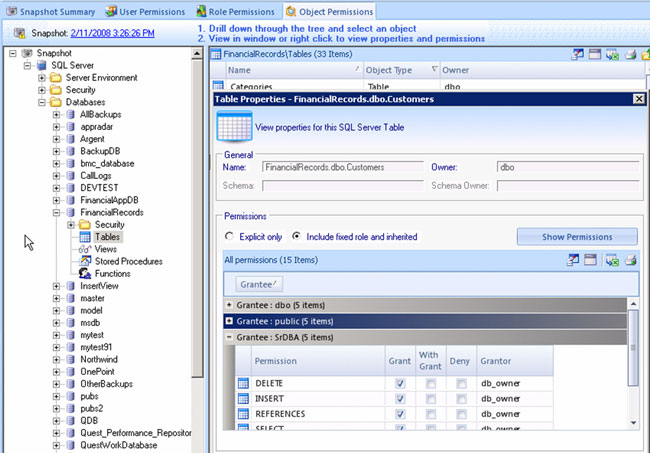
Task: Click the Security folder icon under FinancialRecords
Action: click(85, 224)
